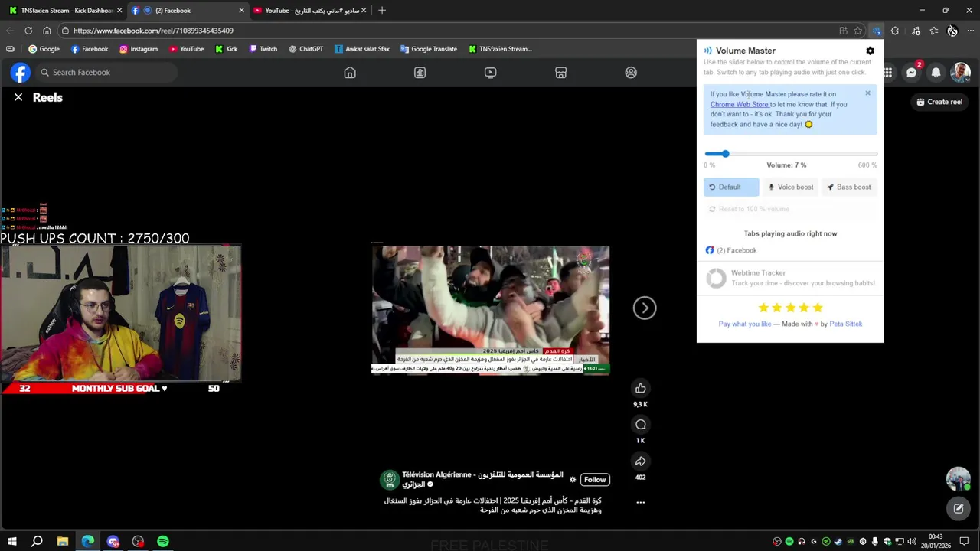Adjust the Volume Master volume slider handle
This screenshot has height=551, width=980.
[725, 154]
